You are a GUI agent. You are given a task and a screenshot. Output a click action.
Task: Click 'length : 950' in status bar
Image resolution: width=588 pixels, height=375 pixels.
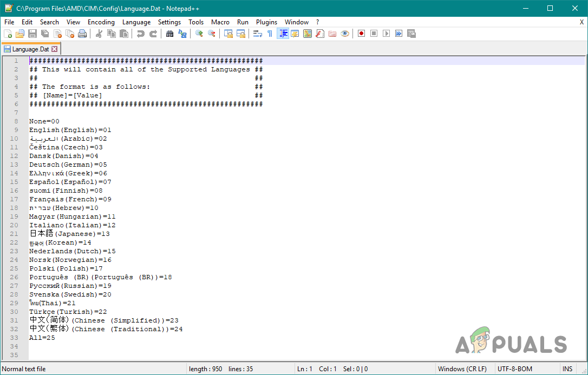206,369
